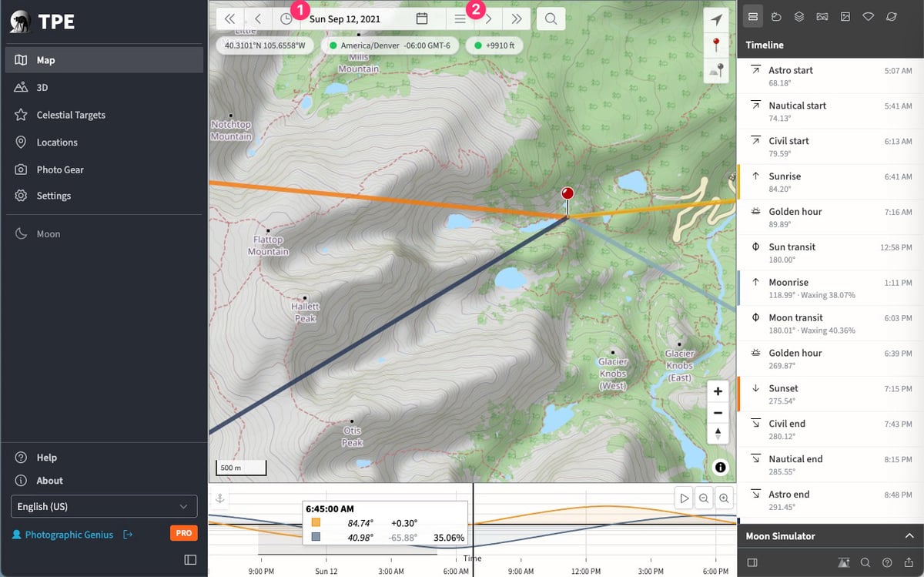Select the red primary pin tool
This screenshot has width=924, height=577.
click(718, 45)
